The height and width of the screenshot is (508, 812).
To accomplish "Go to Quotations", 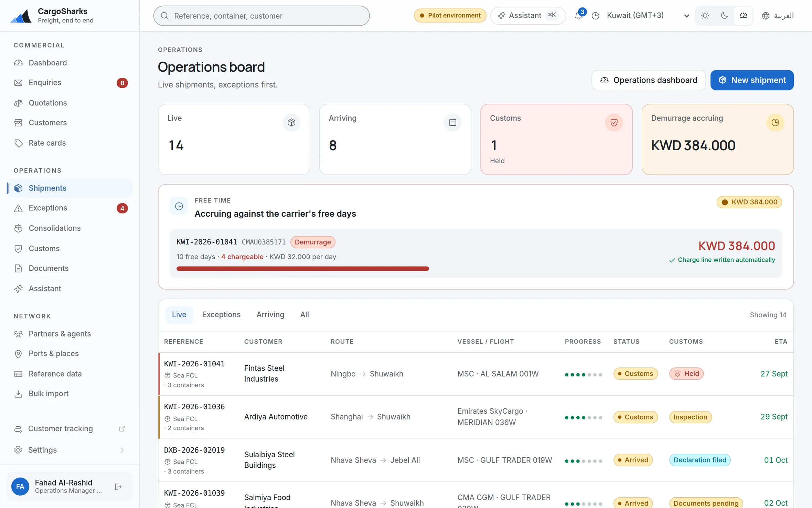I will (x=70, y=103).
